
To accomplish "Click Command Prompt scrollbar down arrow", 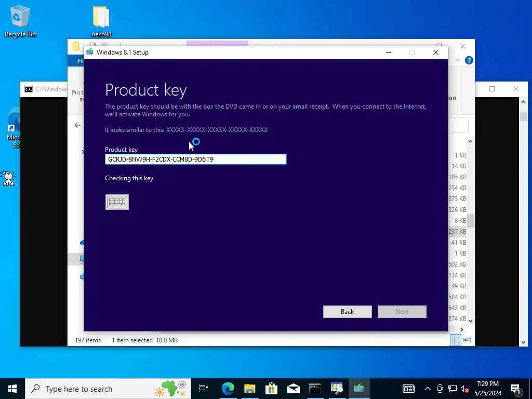I will tap(523, 342).
